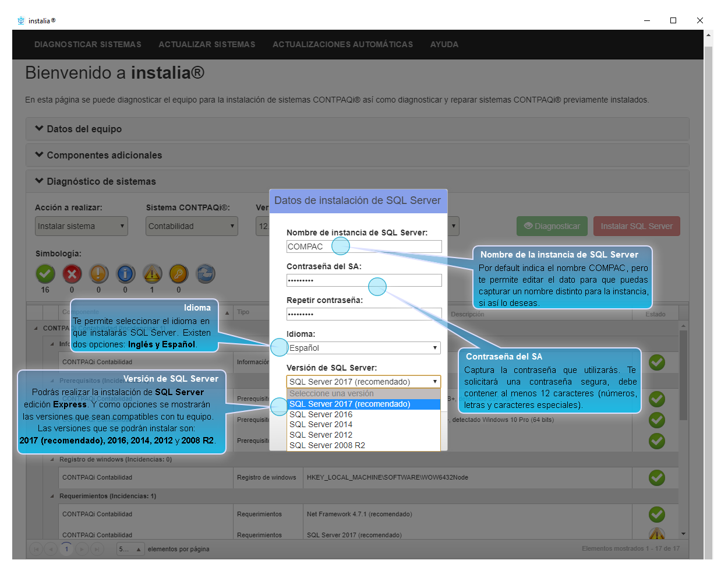Click the red X error symbology icon

(x=72, y=273)
